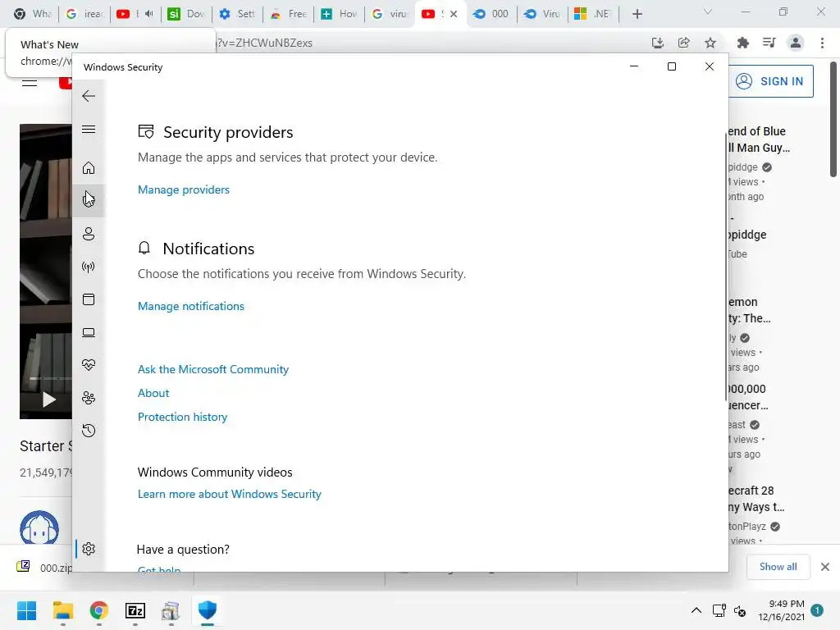Close the Chrome downloads bar
Screen dimensions: 840x630
(x=825, y=567)
